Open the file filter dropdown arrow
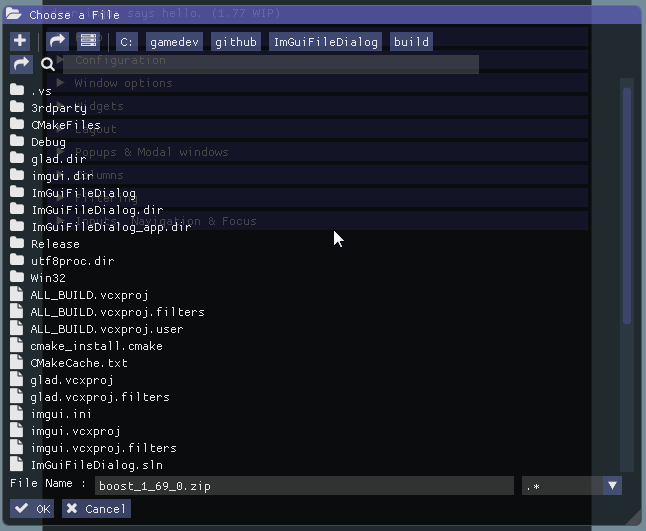 coord(612,486)
